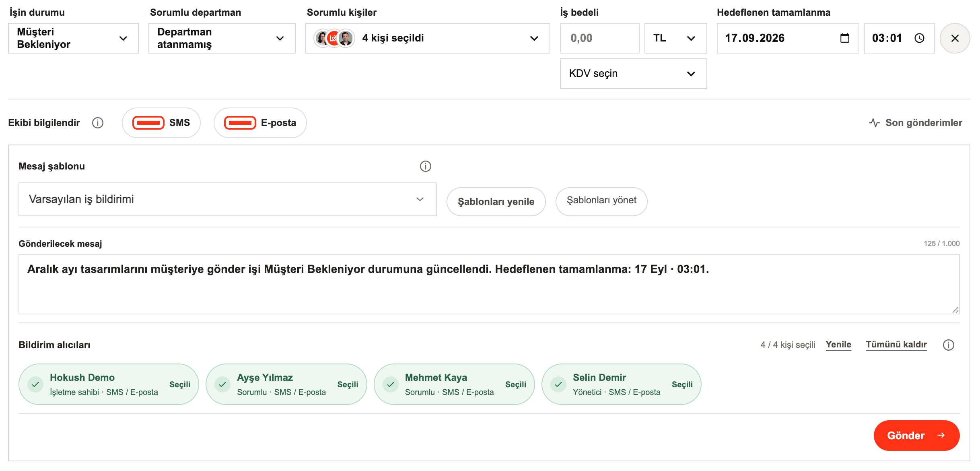Click the checkmark icon on Mehmet Kaya chip
The image size is (980, 471).
(x=391, y=384)
